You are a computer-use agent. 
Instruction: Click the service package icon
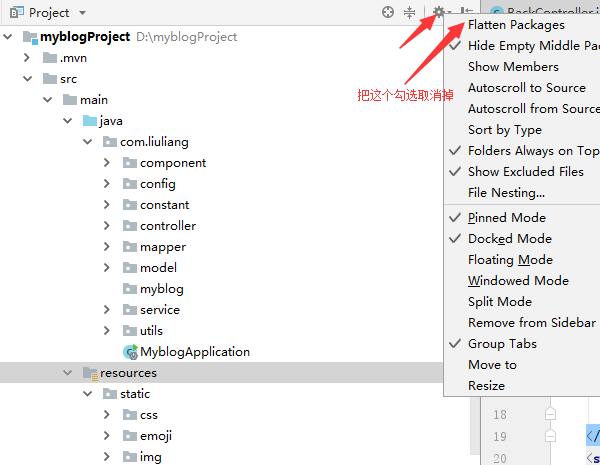(130, 310)
